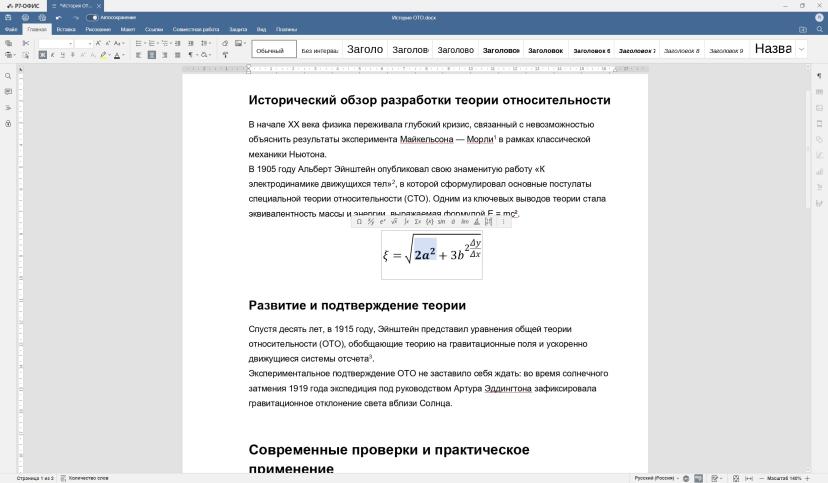Apply the yellow highlight color
The height and width of the screenshot is (483, 828).
[x=104, y=55]
